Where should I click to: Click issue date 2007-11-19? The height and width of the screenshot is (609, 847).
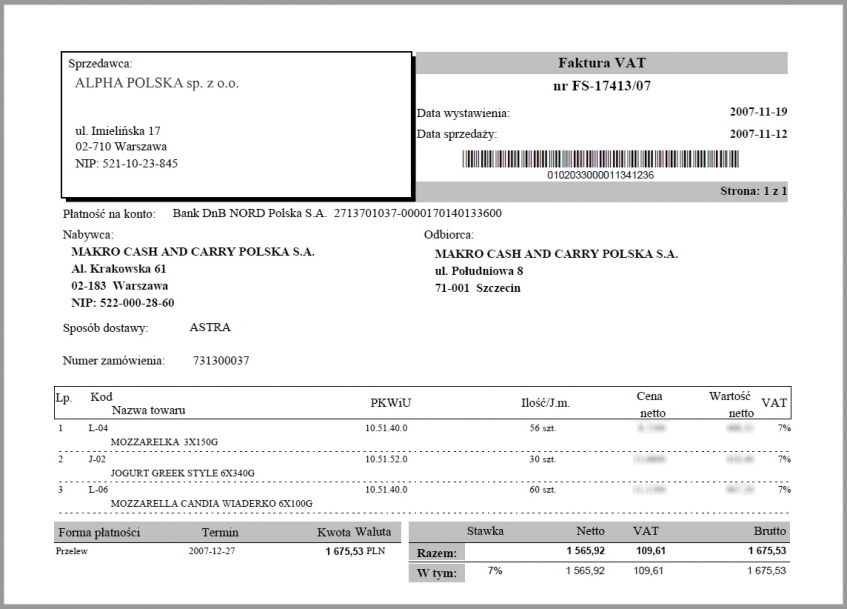[x=758, y=112]
